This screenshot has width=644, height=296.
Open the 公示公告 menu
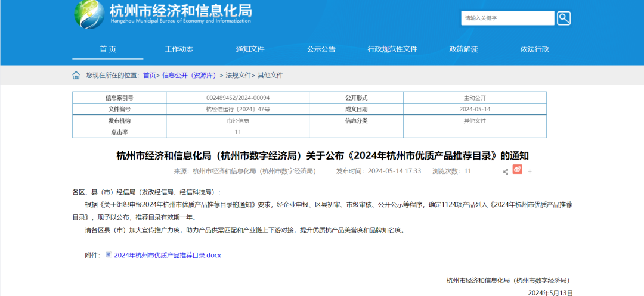coord(321,49)
